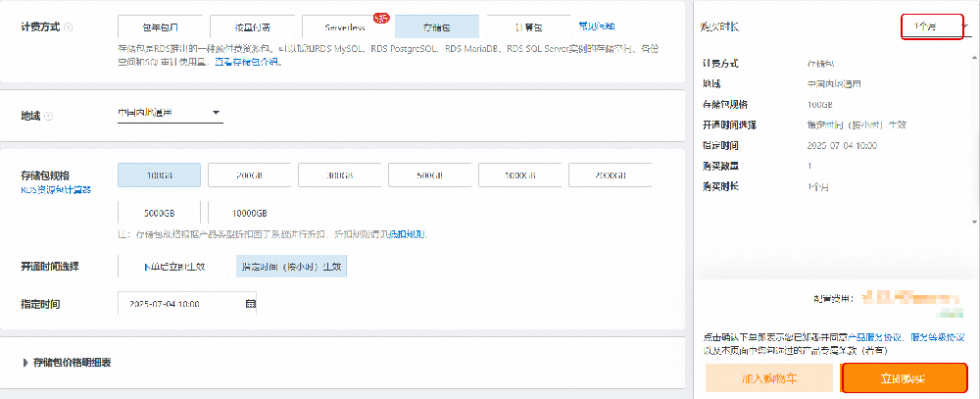
Task: Click the 立即购买 button
Action: pos(905,378)
